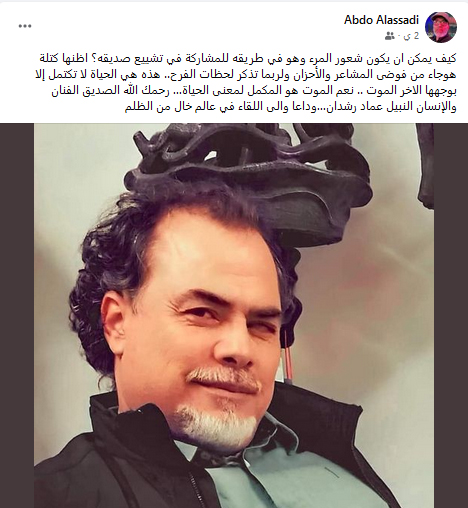
Task: Click the second line of the post text
Action: [x=248, y=75]
